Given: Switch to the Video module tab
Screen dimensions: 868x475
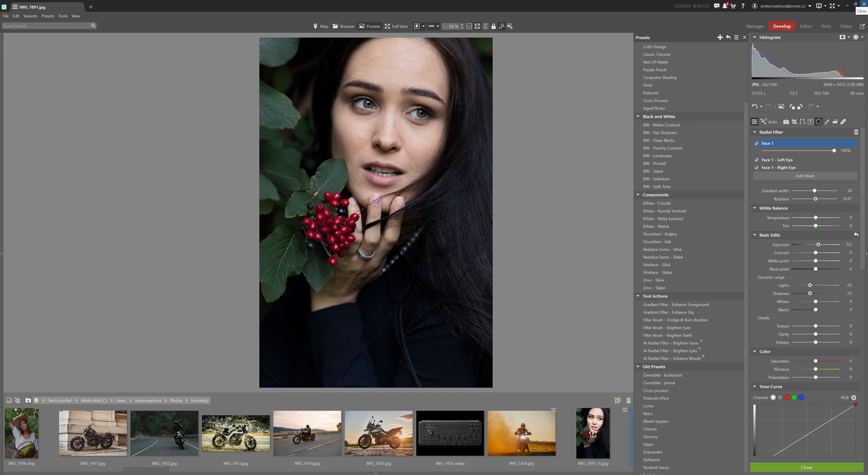Looking at the screenshot, I should 845,26.
